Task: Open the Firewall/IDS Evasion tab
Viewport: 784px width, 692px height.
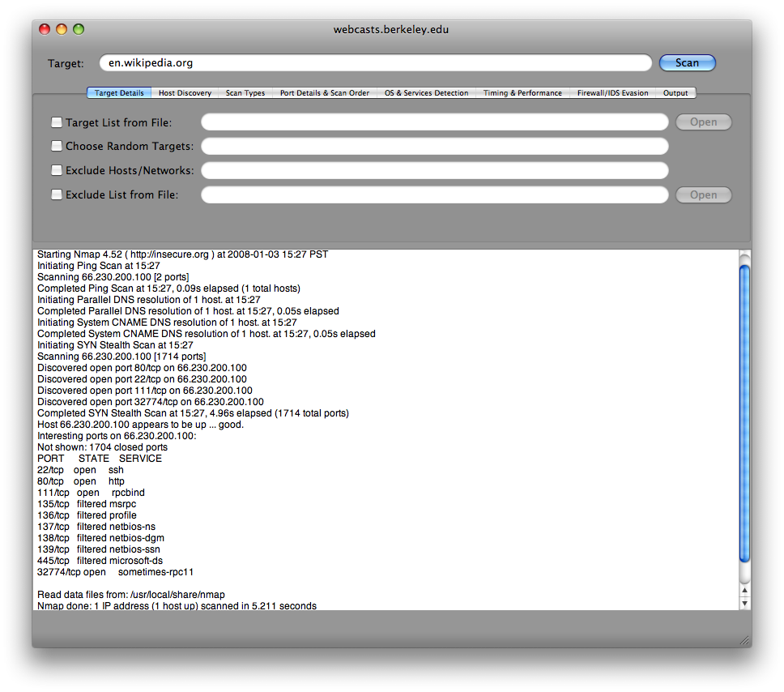Action: [x=612, y=93]
